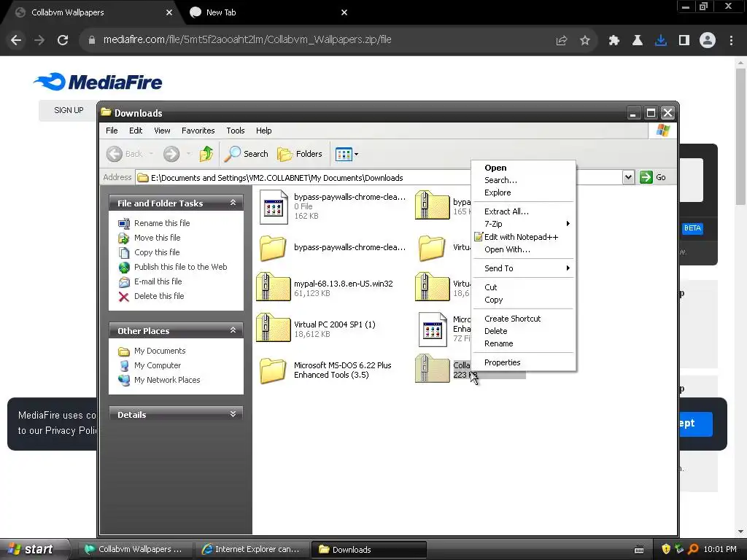
Task: Select the bypass-paywalls-chrome-clean folder icon
Action: (x=273, y=248)
